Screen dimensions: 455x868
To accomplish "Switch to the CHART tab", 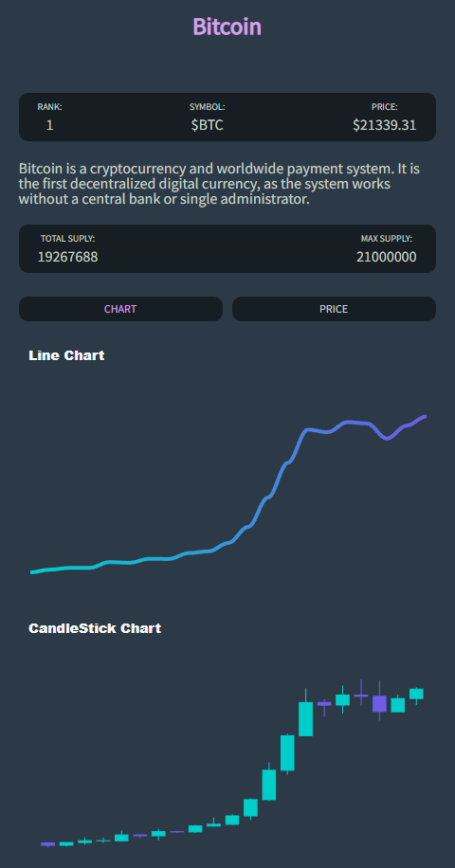I will coord(120,309).
